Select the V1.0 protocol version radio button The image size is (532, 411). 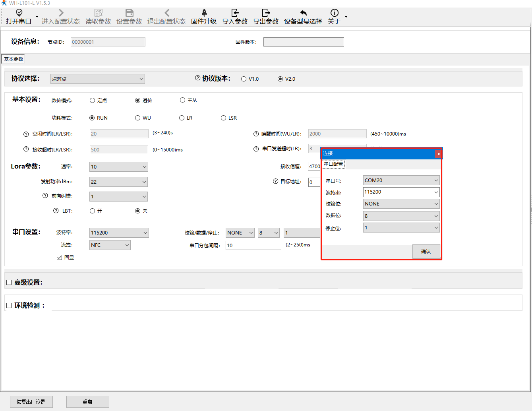(244, 79)
